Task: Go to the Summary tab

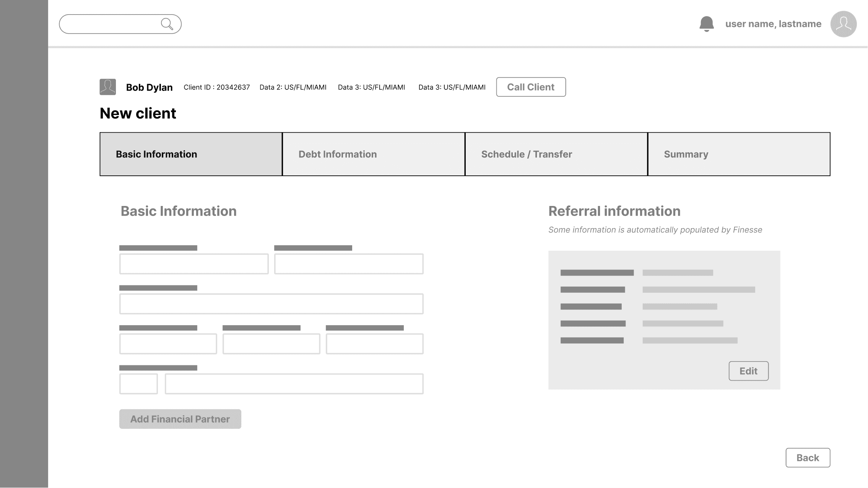Action: click(x=739, y=154)
